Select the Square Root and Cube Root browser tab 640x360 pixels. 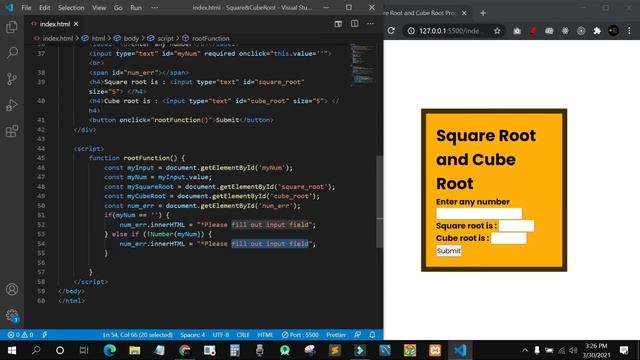(x=427, y=13)
